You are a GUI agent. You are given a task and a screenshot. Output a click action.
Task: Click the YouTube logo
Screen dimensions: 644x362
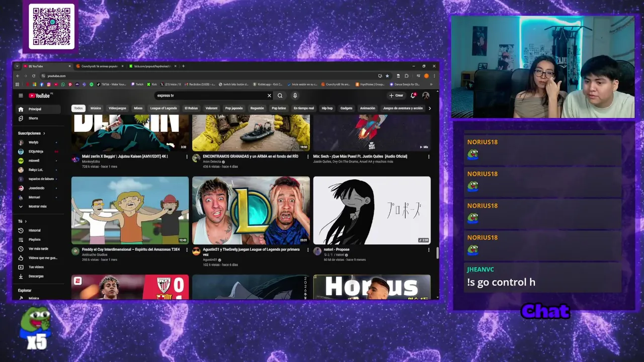[39, 96]
